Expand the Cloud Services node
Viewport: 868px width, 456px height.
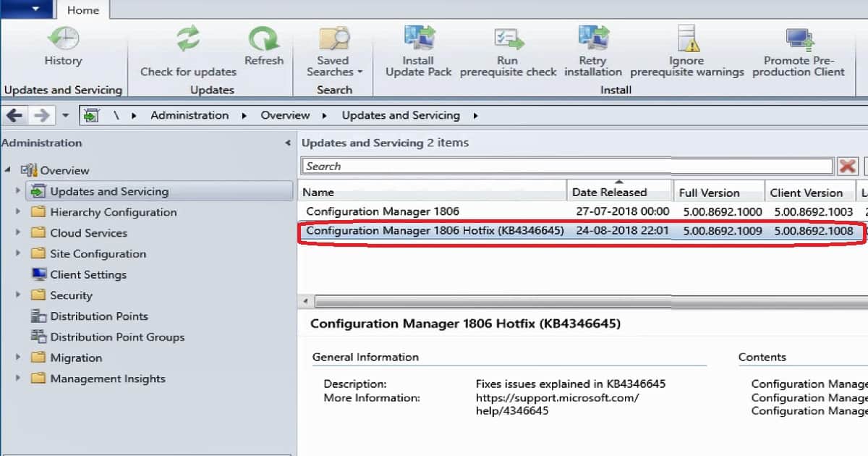pyautogui.click(x=18, y=233)
